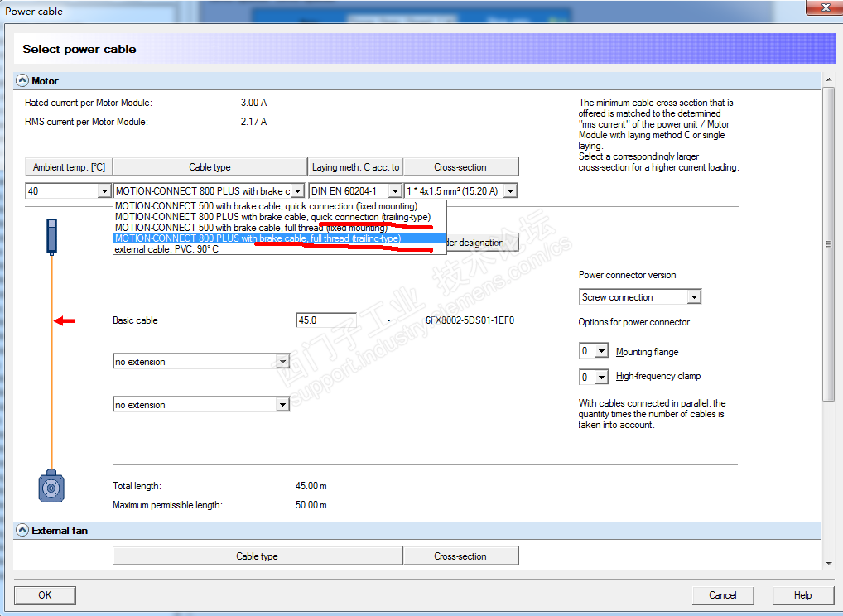Open the first no extension dropdown
The height and width of the screenshot is (616, 843).
[x=282, y=362]
